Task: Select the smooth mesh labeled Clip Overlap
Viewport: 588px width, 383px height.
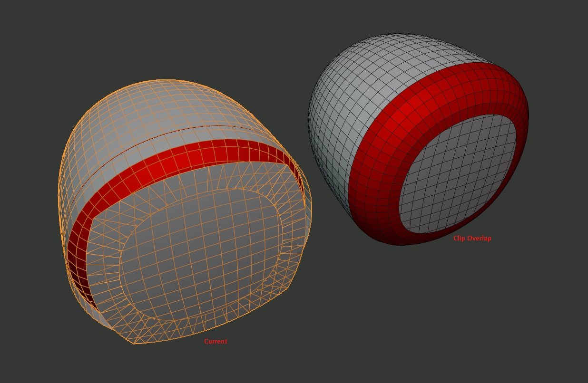Action: (x=418, y=139)
